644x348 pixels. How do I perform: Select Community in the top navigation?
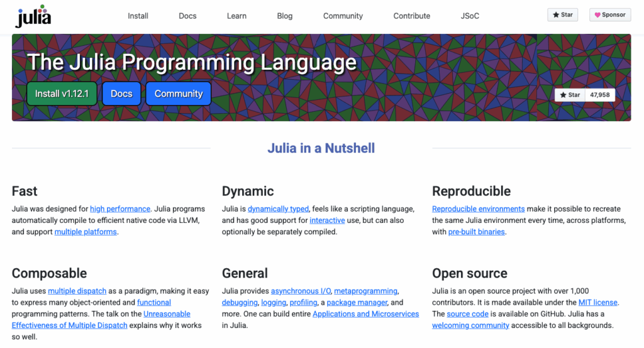(343, 16)
